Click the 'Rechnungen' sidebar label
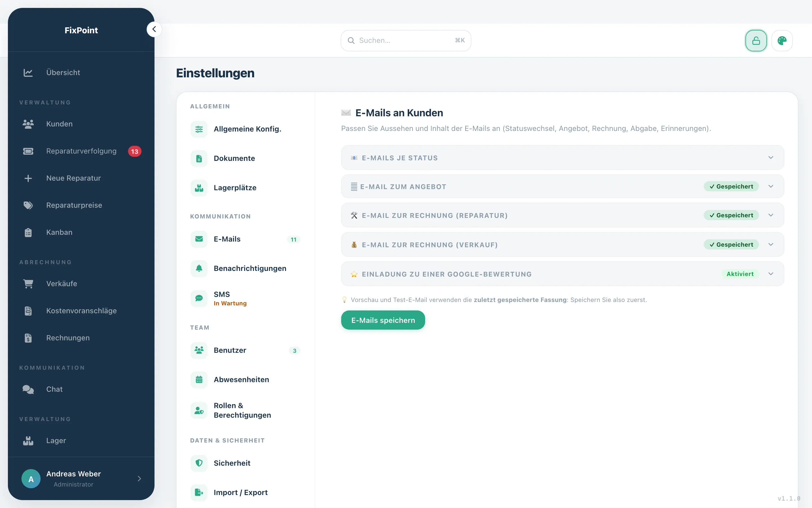Screen dimensions: 812x508 [x=68, y=338]
